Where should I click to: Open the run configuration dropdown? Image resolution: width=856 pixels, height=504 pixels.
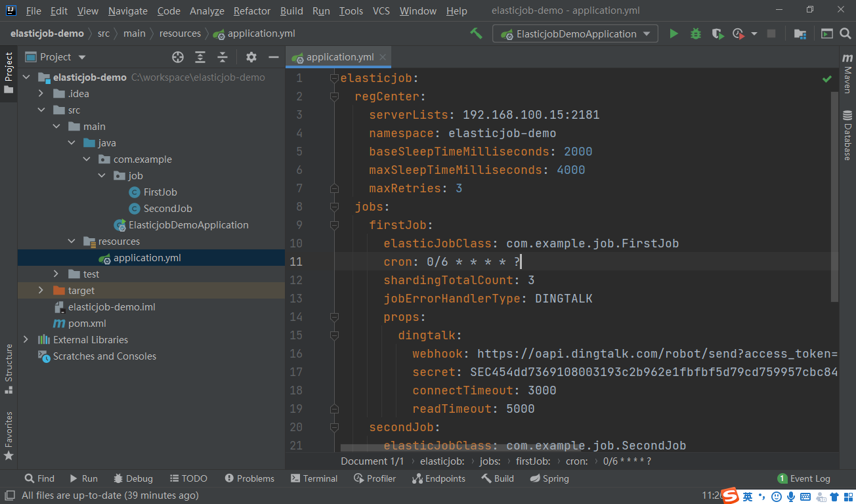pyautogui.click(x=575, y=33)
